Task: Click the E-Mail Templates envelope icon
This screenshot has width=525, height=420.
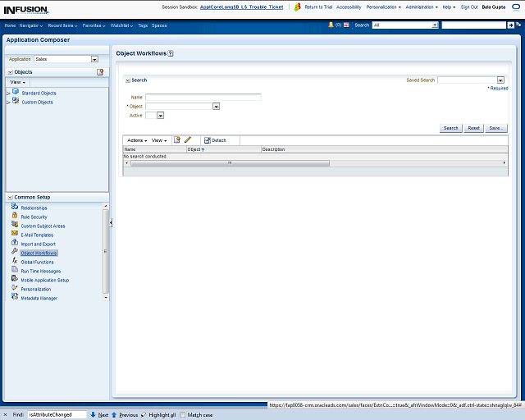Action: click(x=15, y=235)
